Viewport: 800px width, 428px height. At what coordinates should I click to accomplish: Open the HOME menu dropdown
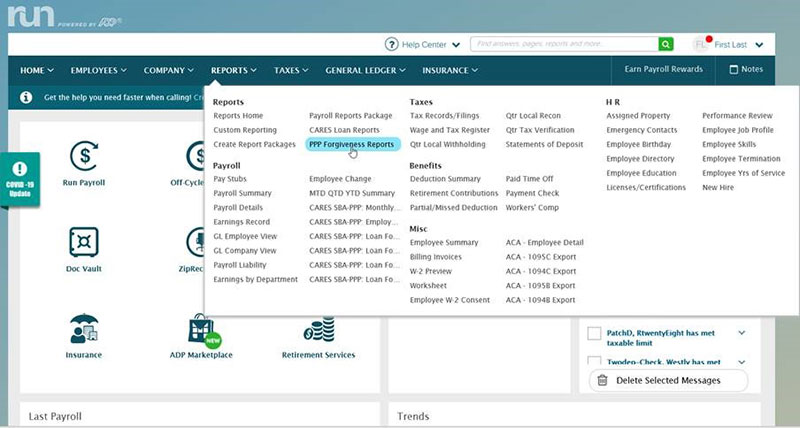(x=37, y=70)
